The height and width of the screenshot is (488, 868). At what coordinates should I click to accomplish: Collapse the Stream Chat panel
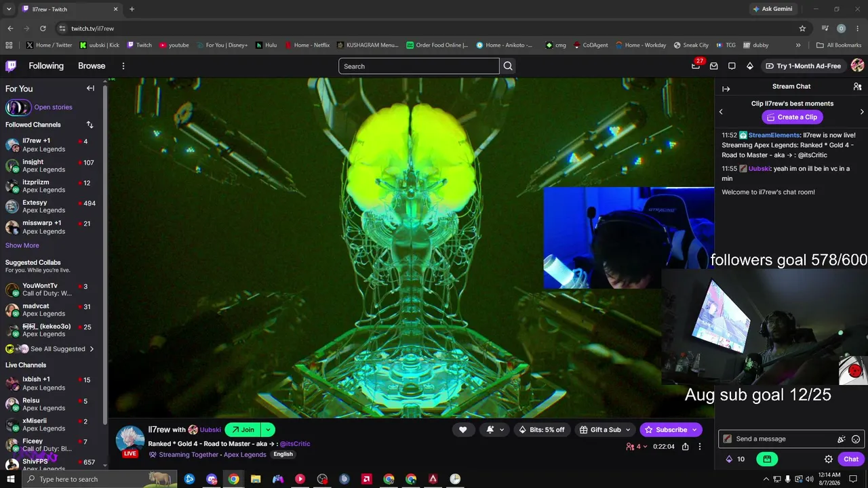pyautogui.click(x=726, y=89)
